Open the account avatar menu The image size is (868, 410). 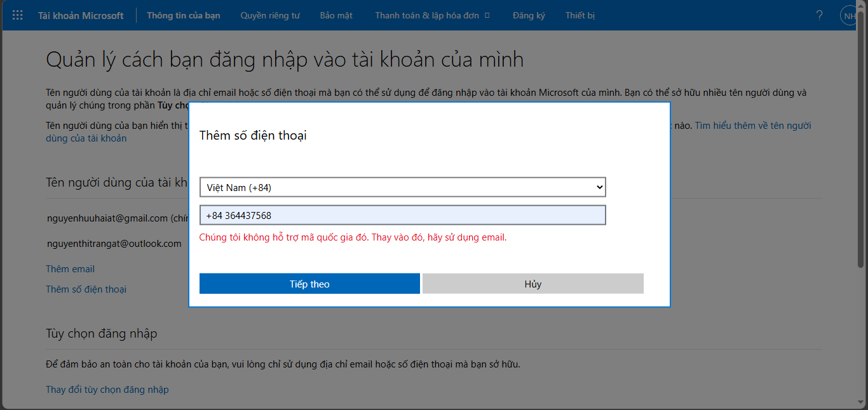850,15
